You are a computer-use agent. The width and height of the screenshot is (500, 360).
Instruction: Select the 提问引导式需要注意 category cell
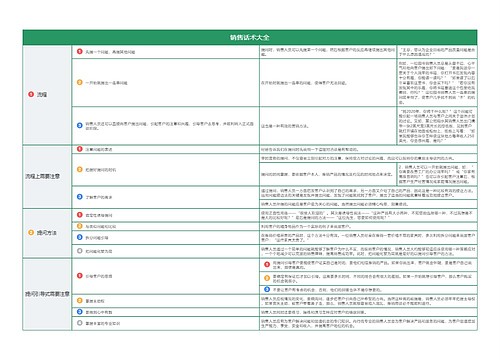click(x=47, y=294)
